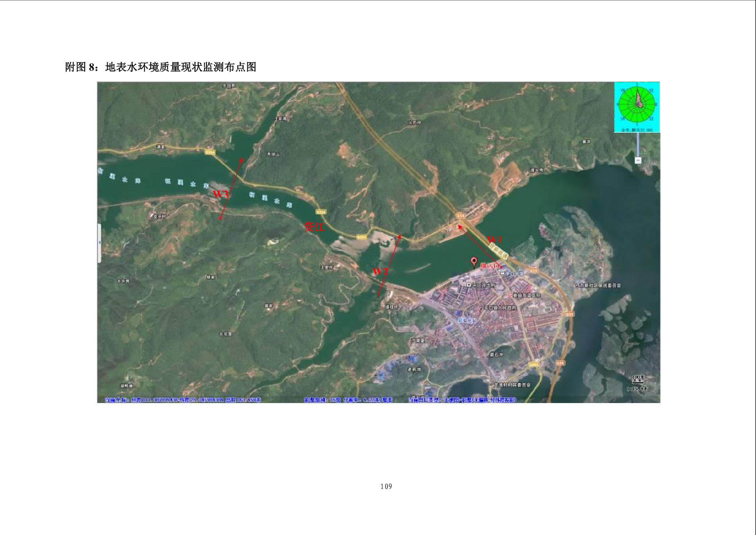The width and height of the screenshot is (756, 535).
Task: Click the red 资江 river name label
Action: (x=314, y=227)
